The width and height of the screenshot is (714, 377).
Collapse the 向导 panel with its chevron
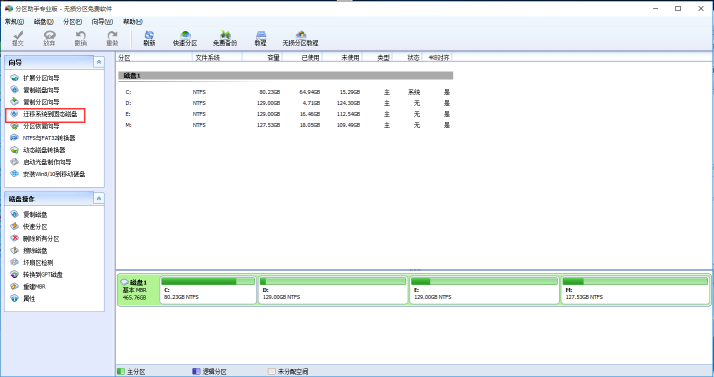(99, 62)
